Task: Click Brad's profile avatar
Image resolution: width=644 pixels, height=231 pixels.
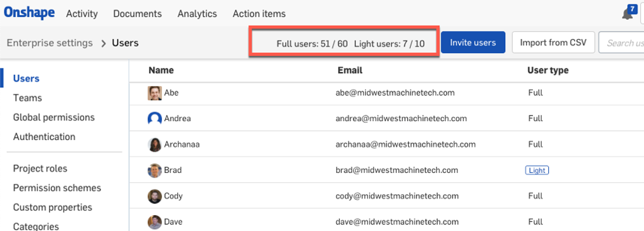Action: click(155, 170)
